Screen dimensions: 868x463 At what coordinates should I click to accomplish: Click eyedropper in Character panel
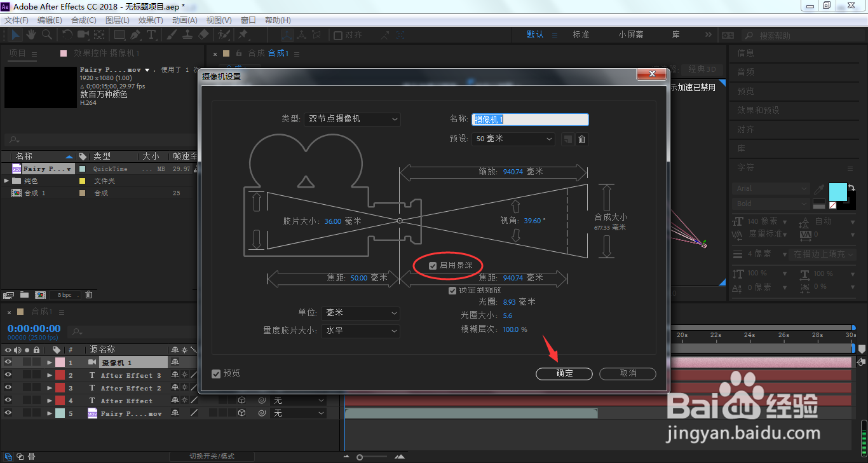(820, 189)
